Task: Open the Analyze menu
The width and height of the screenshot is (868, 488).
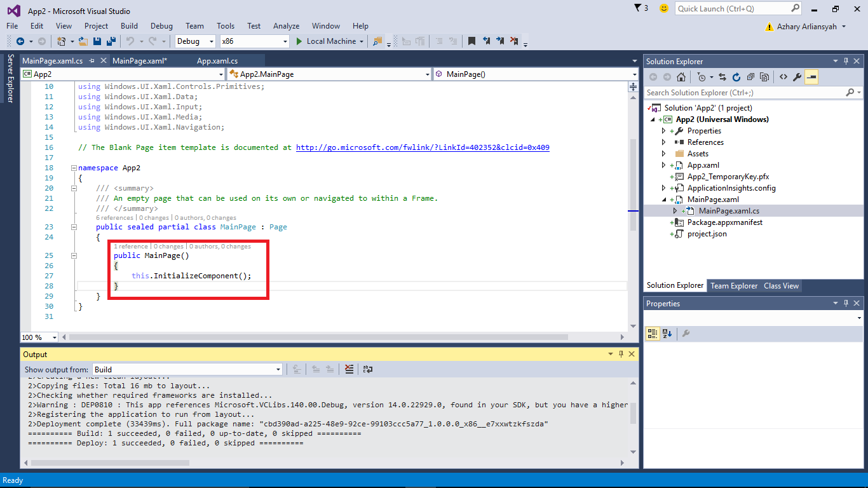Action: [x=286, y=26]
